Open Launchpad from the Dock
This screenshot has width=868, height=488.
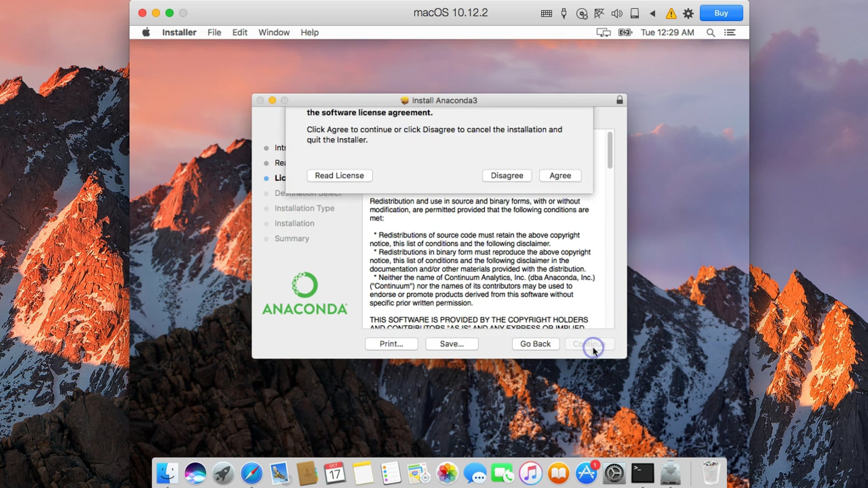pyautogui.click(x=223, y=474)
